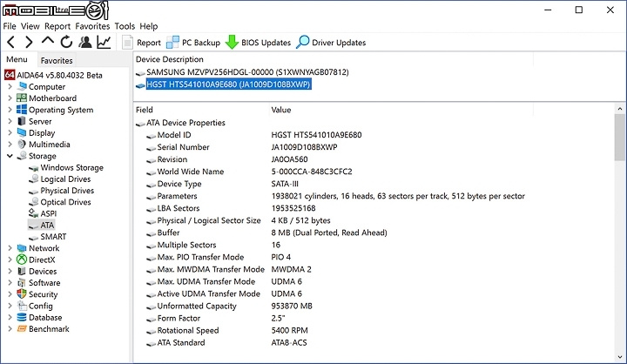Open the File menu
This screenshot has height=364, width=627.
10,26
